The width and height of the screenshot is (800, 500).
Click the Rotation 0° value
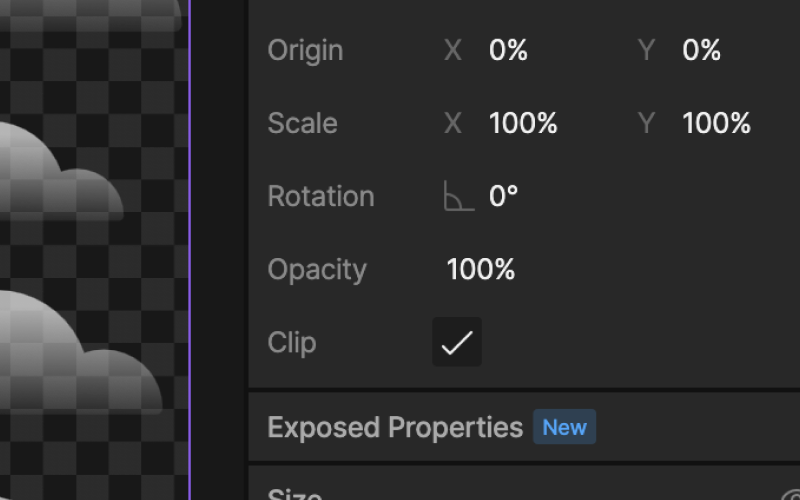point(504,196)
